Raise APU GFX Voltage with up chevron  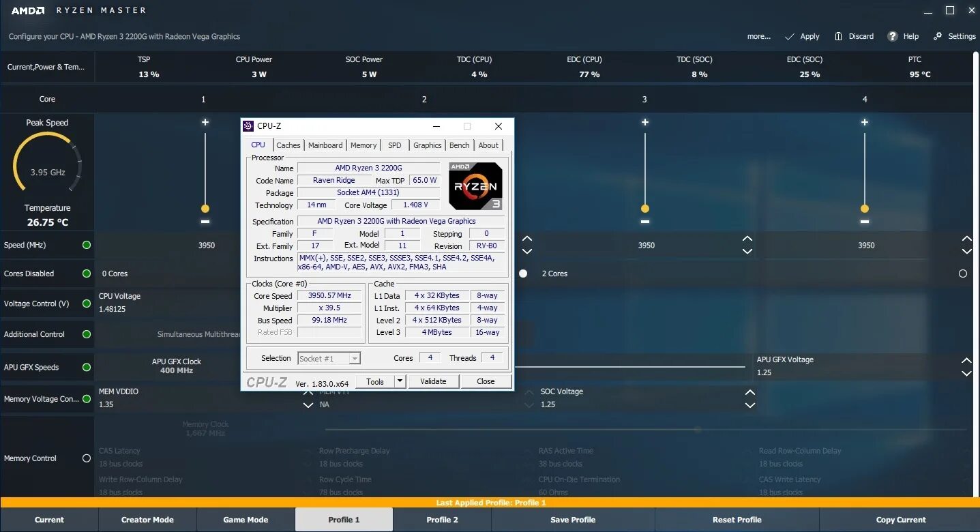pos(966,361)
